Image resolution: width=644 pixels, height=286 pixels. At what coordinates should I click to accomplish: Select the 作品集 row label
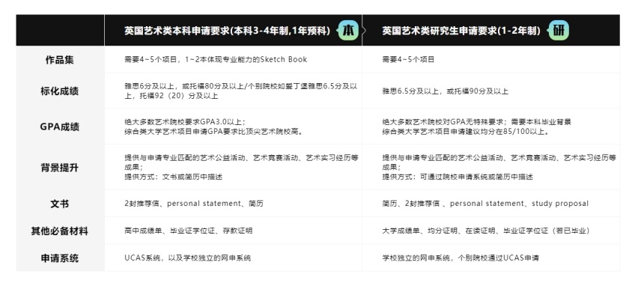tap(60, 60)
